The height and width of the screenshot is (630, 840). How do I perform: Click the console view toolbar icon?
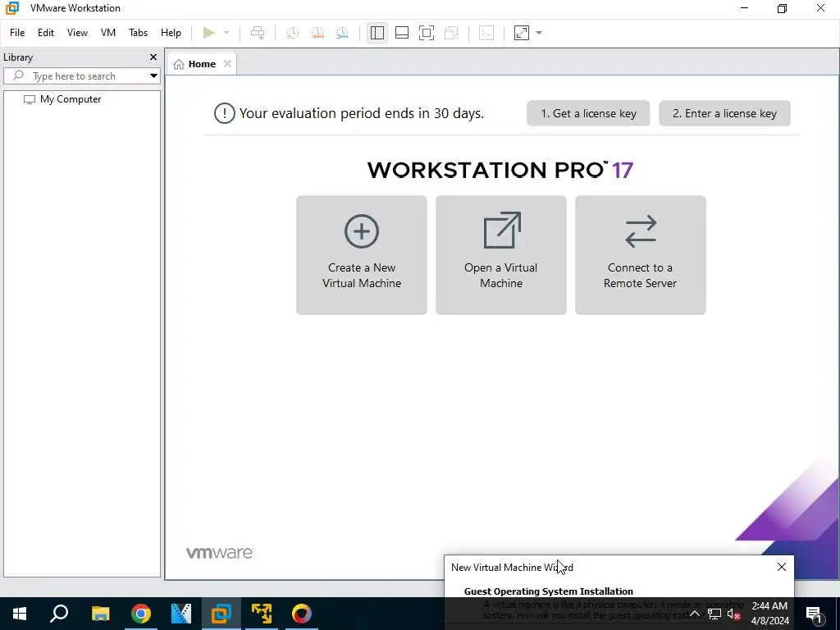pos(486,33)
